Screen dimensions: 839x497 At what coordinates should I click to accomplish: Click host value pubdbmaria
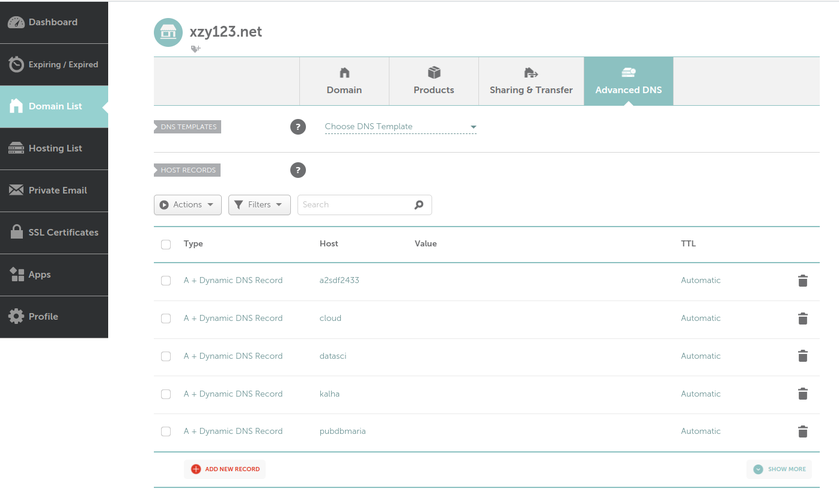click(x=342, y=431)
